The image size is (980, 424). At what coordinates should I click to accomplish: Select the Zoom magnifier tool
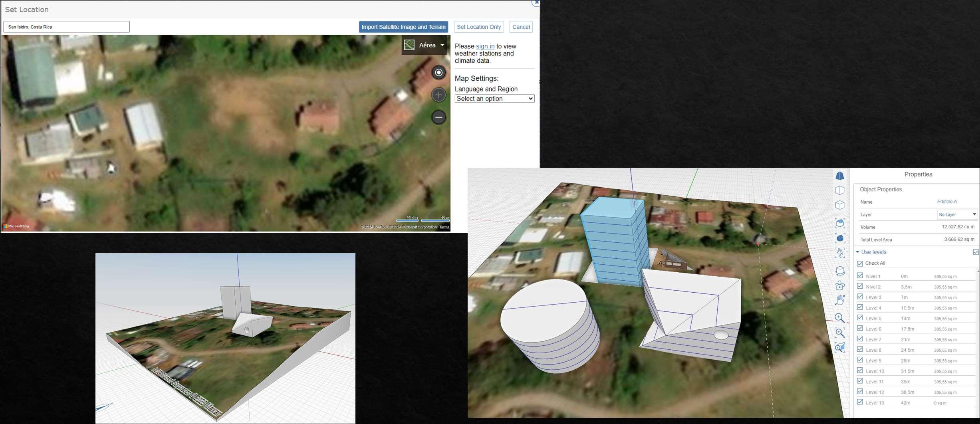coord(840,318)
